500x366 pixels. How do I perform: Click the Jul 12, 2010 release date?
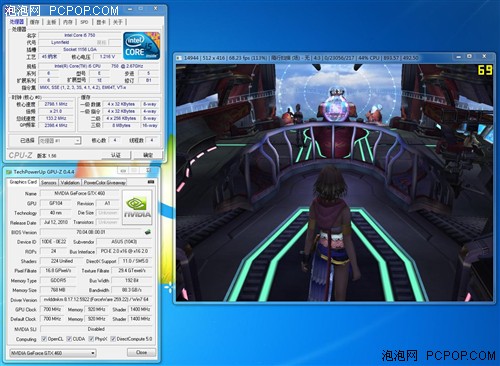pyautogui.click(x=56, y=222)
